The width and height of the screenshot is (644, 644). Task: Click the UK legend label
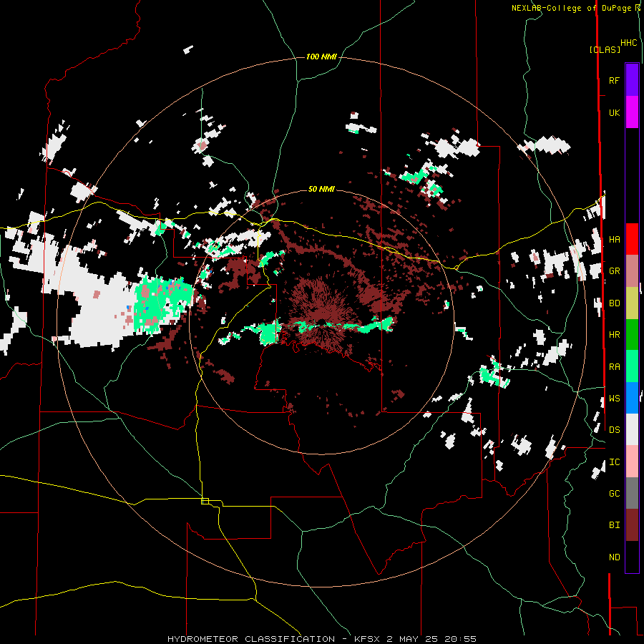pyautogui.click(x=614, y=112)
